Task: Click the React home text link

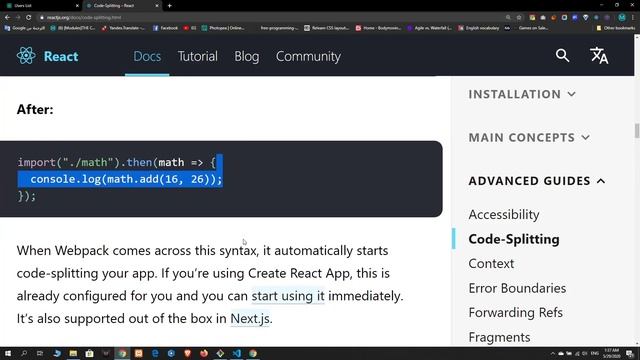Action: pos(61,56)
